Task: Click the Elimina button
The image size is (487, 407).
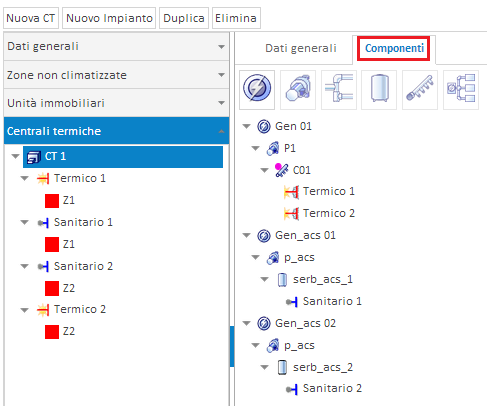Action: pyautogui.click(x=236, y=18)
